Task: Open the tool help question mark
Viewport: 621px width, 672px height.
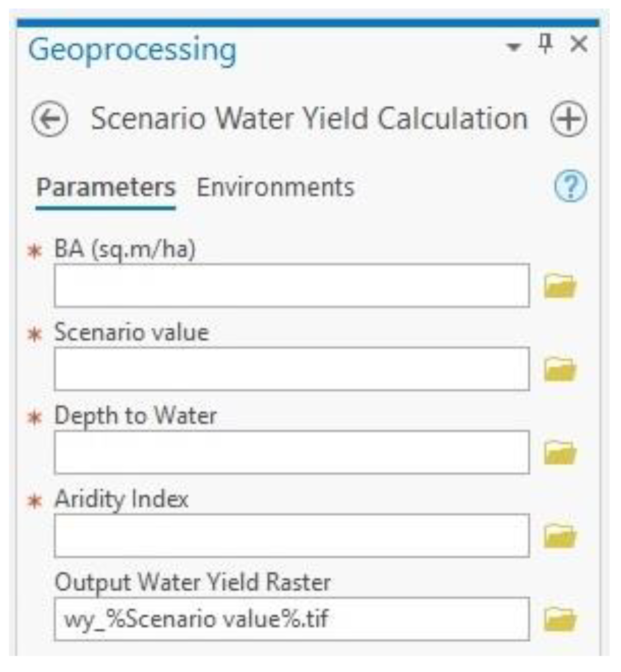Action: [x=570, y=187]
